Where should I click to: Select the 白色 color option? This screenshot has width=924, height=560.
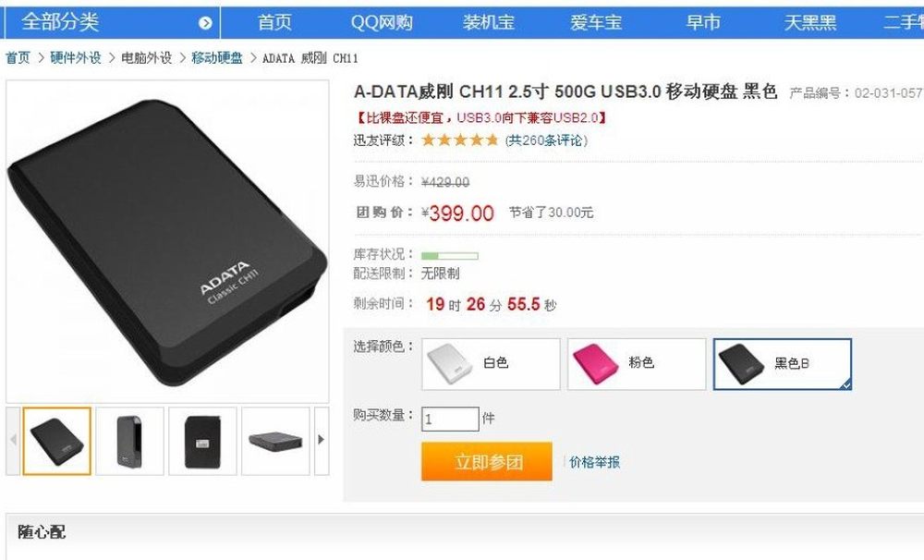pos(491,364)
